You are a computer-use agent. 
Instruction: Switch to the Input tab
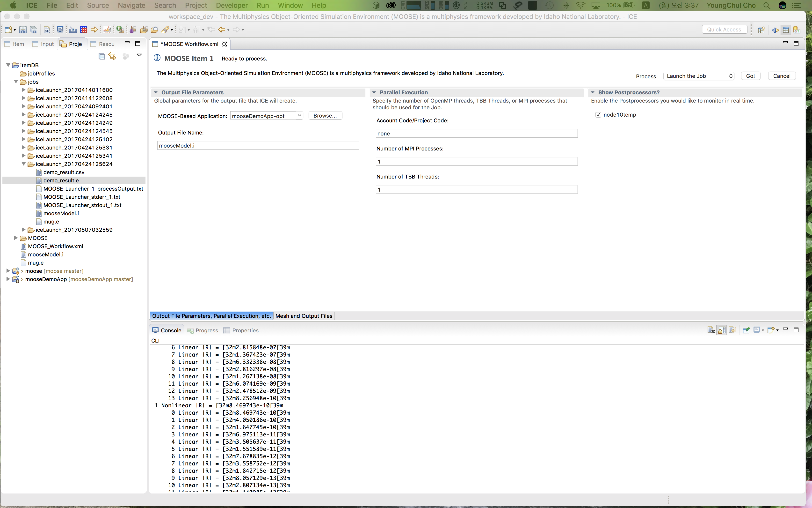[43, 44]
